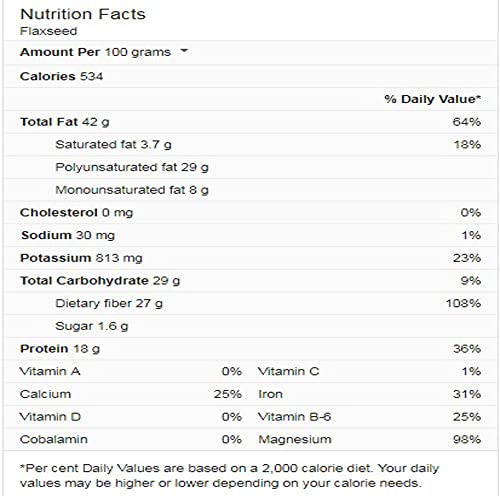This screenshot has width=500, height=500.
Task: Select the % Daily Value header
Action: click(432, 99)
